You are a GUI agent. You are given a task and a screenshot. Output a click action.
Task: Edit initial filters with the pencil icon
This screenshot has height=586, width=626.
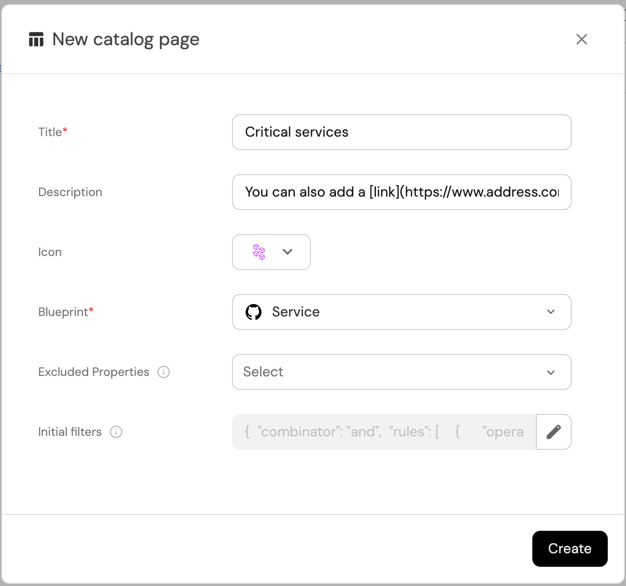[x=554, y=432]
